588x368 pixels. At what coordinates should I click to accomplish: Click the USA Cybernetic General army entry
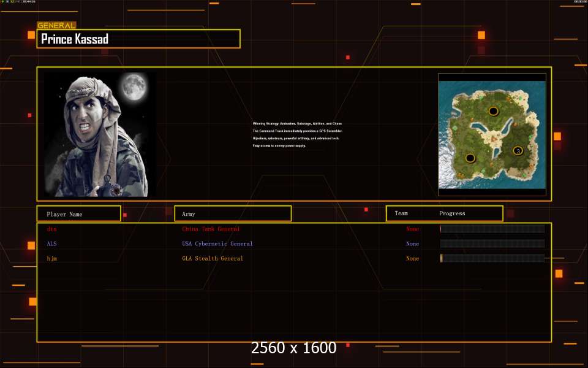pyautogui.click(x=217, y=243)
